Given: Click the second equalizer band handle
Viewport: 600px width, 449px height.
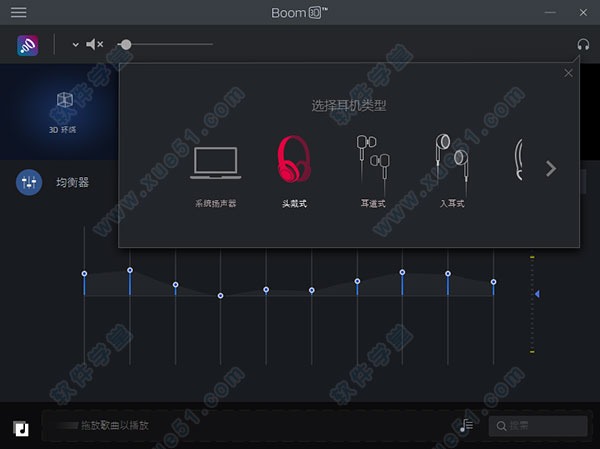Looking at the screenshot, I should (130, 270).
